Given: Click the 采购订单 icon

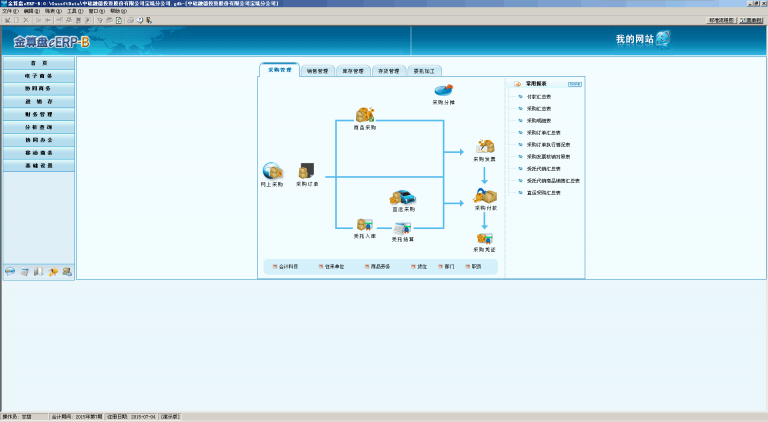Looking at the screenshot, I should 307,172.
